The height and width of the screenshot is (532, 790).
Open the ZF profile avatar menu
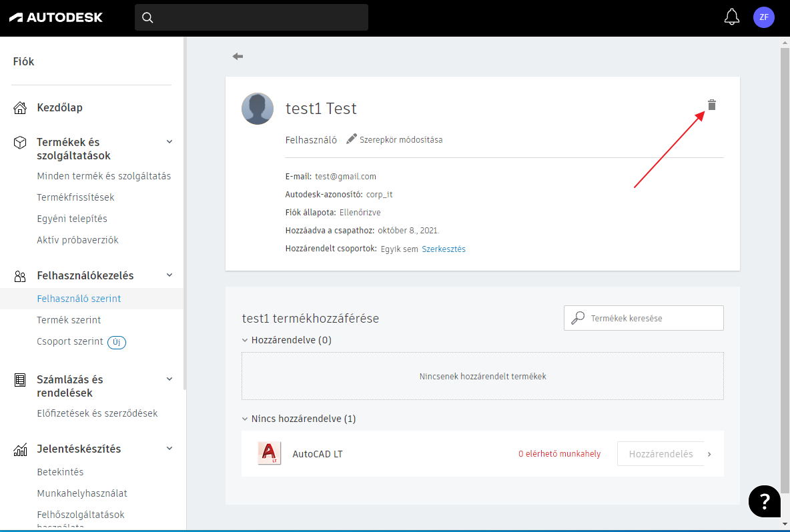763,17
